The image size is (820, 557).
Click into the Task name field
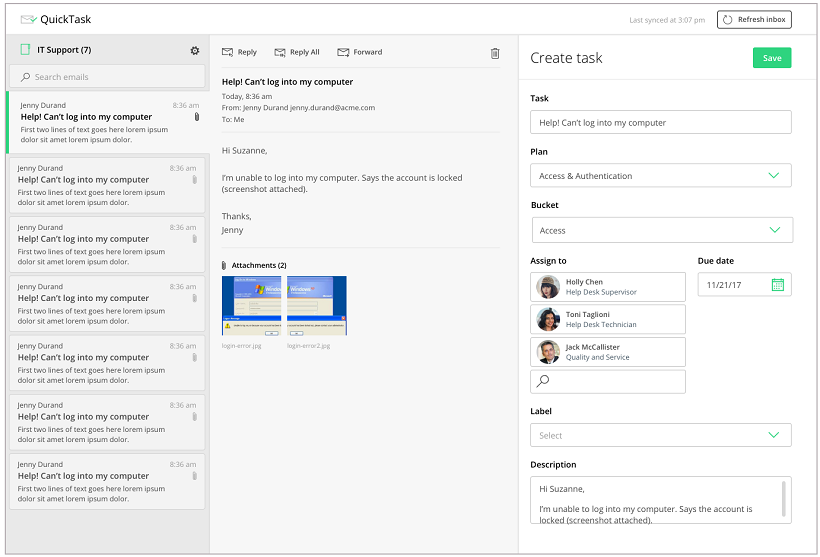(x=660, y=122)
